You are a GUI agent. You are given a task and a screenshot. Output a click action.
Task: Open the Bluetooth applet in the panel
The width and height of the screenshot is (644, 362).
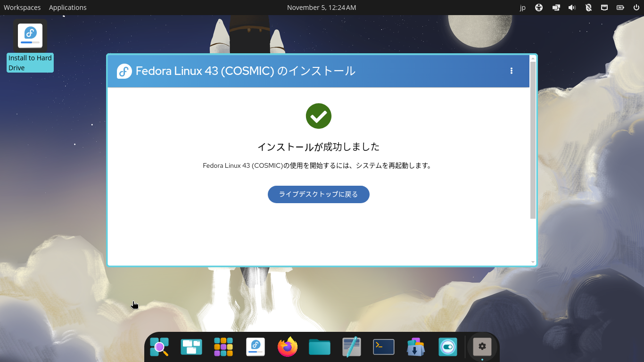pyautogui.click(x=588, y=8)
